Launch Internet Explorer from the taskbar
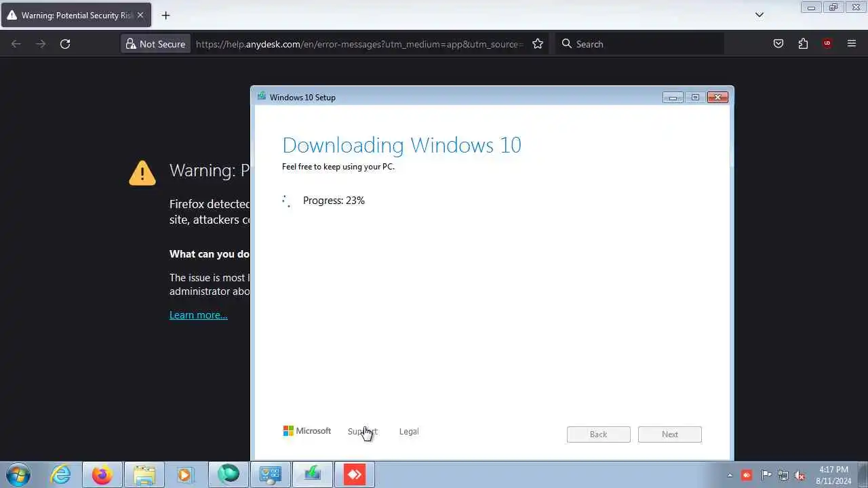This screenshot has height=488, width=868. [x=61, y=474]
